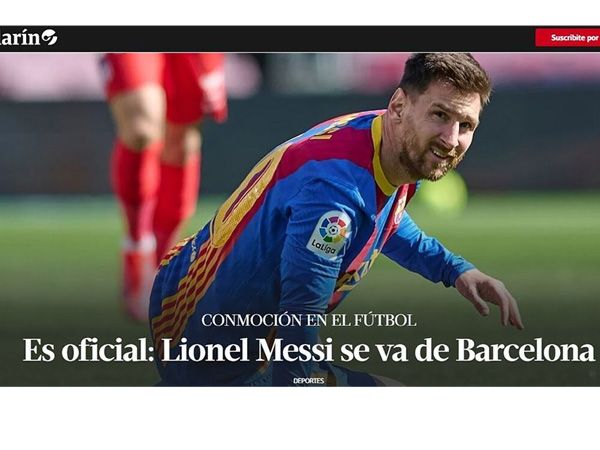Image resolution: width=600 pixels, height=450 pixels.
Task: Open the DEPORTES section tag
Action: tap(308, 381)
